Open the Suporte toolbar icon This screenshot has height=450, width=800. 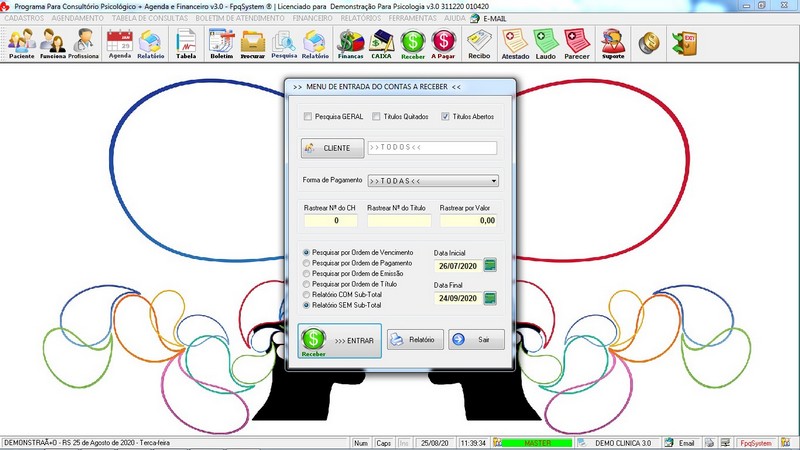tap(613, 44)
